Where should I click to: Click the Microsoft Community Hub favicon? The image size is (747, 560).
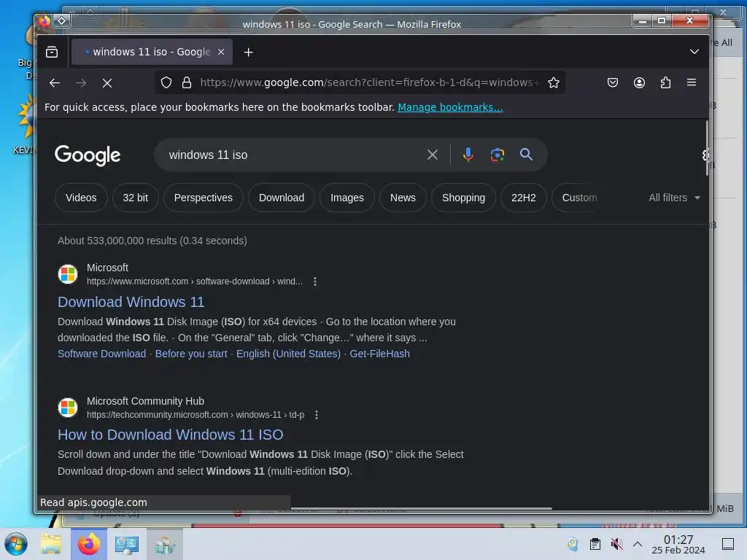tap(68, 408)
